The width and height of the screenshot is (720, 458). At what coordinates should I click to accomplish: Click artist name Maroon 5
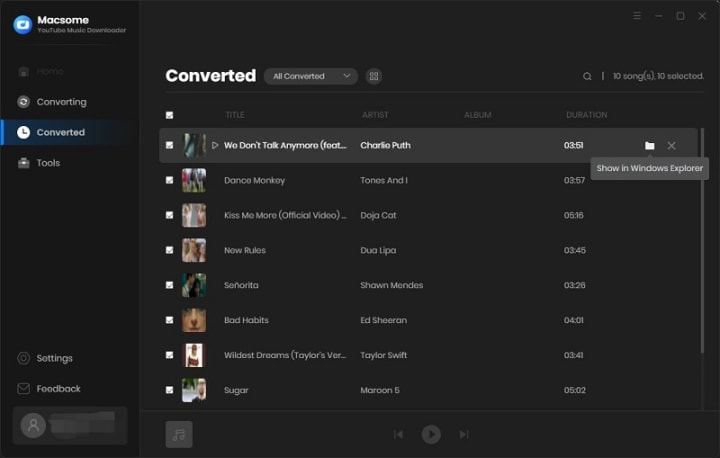pyautogui.click(x=380, y=390)
